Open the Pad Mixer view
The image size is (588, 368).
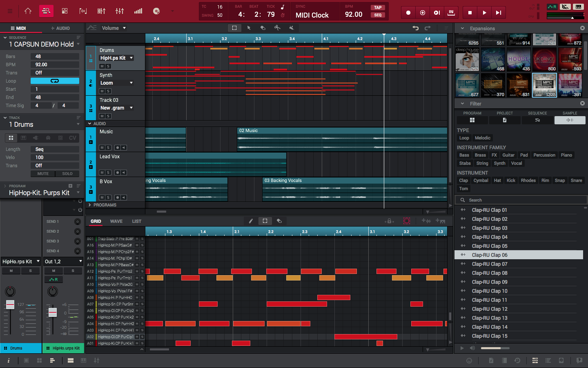click(x=101, y=11)
